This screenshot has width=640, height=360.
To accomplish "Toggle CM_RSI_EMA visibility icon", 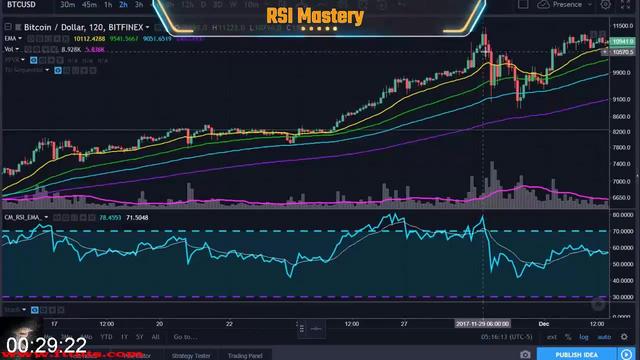I will tap(57, 218).
